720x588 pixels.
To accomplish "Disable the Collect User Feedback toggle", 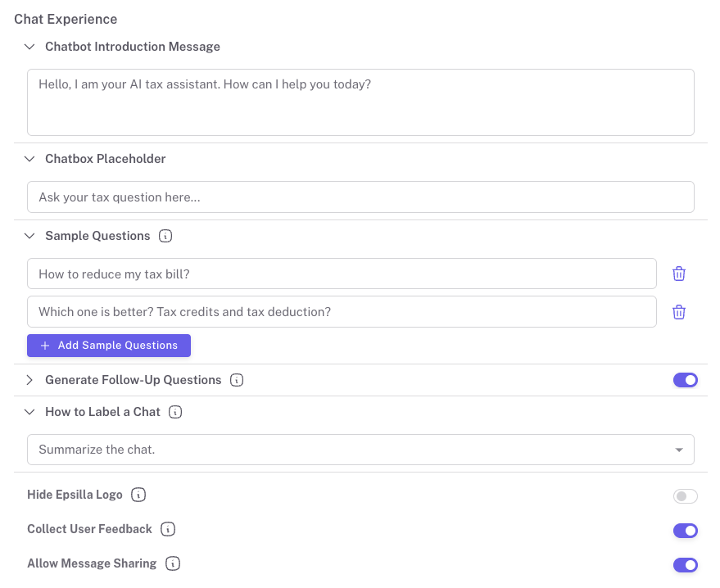I will click(685, 531).
